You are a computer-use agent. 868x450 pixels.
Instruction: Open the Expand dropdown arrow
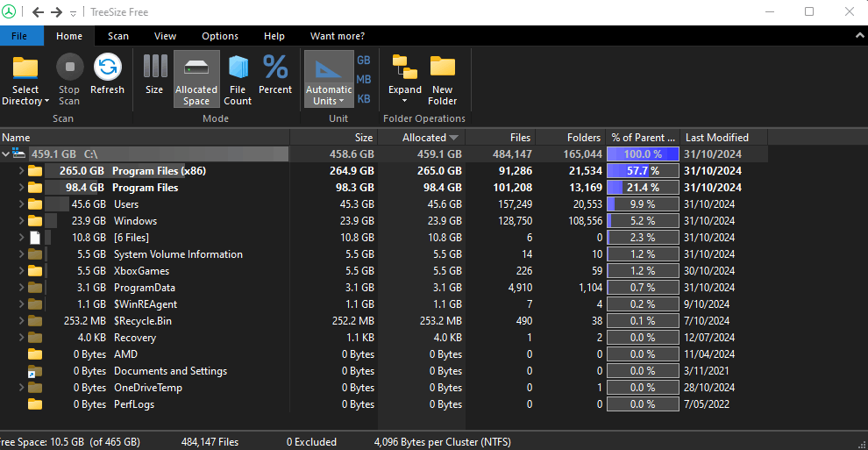pos(405,101)
